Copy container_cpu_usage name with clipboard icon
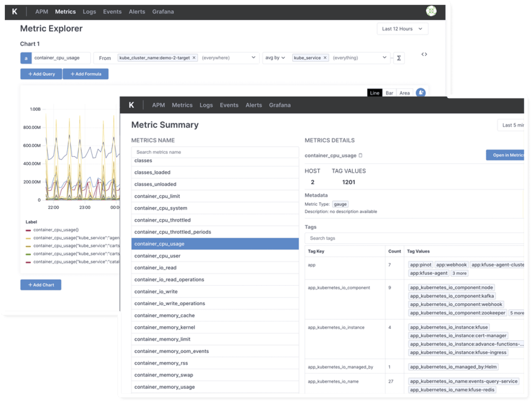Image resolution: width=532 pixels, height=402 pixels. [x=360, y=155]
